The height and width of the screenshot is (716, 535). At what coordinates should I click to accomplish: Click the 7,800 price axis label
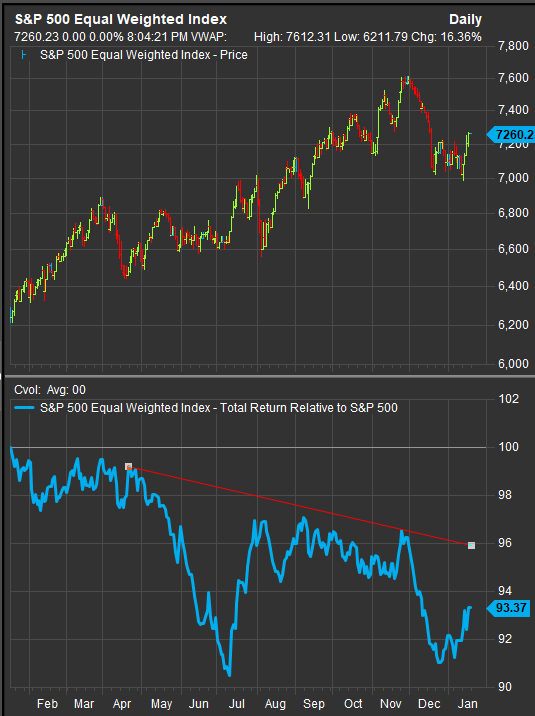(513, 46)
